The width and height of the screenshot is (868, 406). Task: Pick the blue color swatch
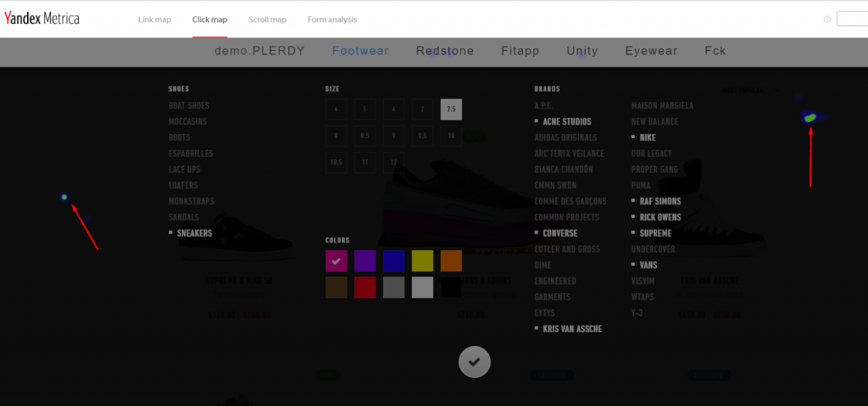[393, 261]
